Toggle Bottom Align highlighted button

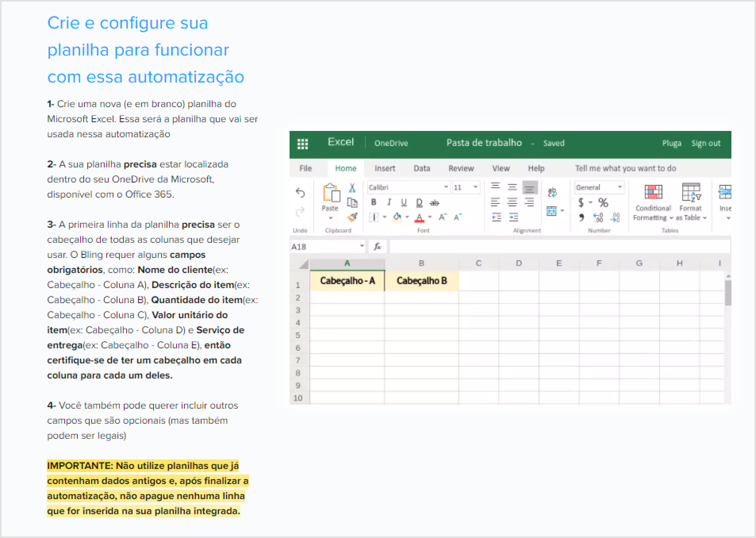(x=530, y=187)
